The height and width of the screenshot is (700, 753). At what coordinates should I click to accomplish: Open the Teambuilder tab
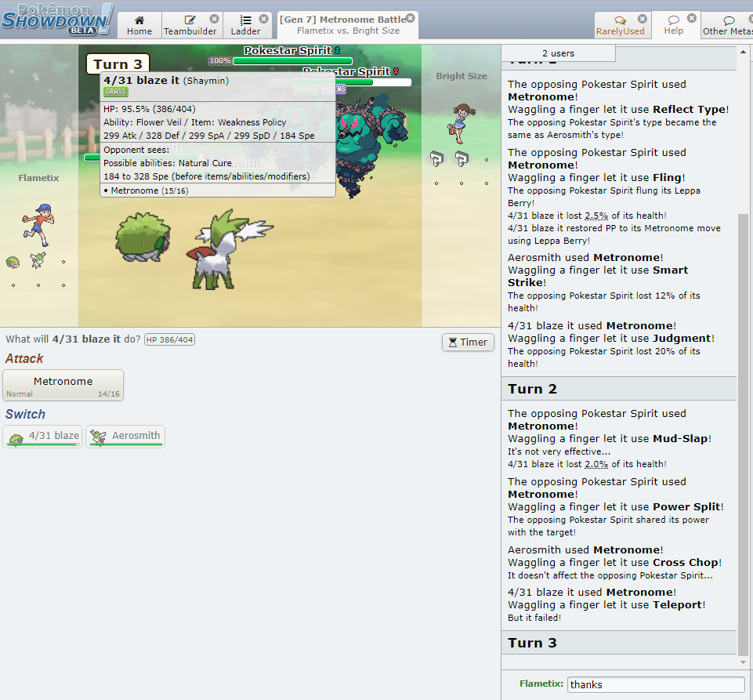pos(190,25)
